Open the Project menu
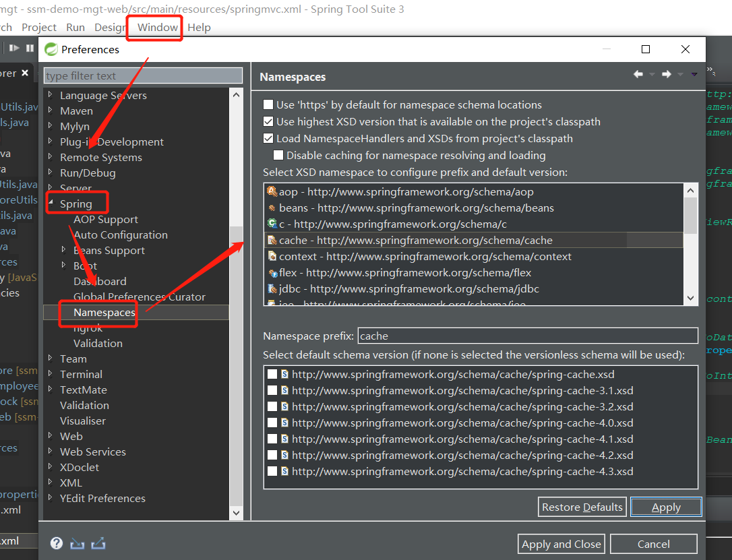This screenshot has width=732, height=560. 38,28
